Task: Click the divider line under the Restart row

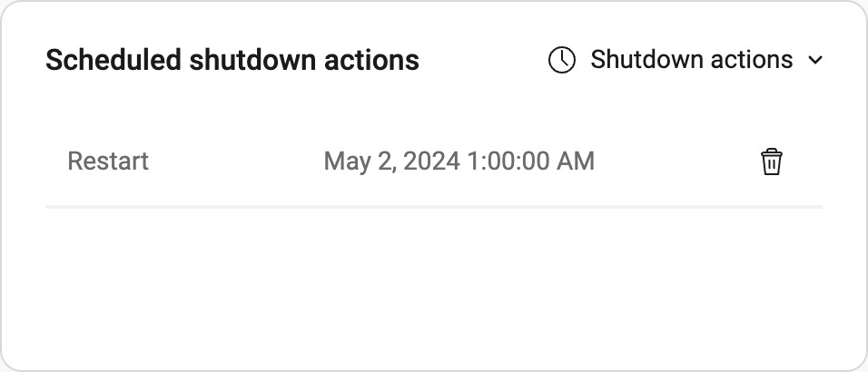Action: pyautogui.click(x=434, y=207)
